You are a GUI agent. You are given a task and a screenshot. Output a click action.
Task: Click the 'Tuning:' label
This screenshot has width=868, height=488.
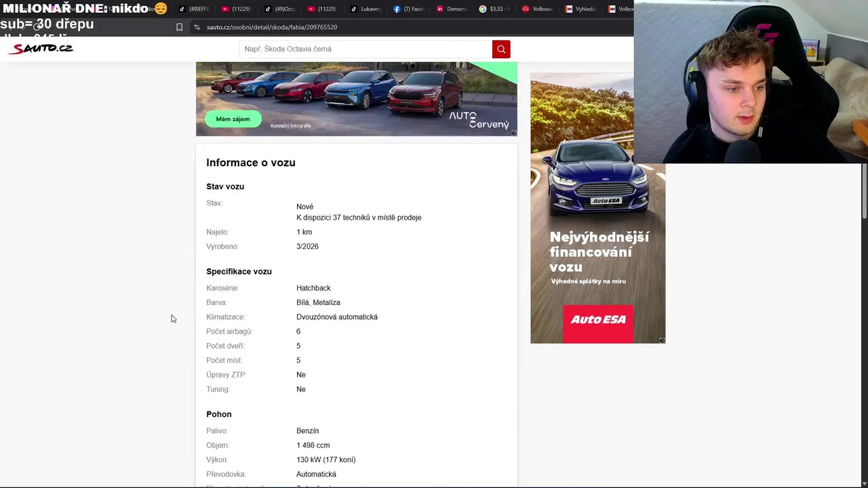pos(218,389)
